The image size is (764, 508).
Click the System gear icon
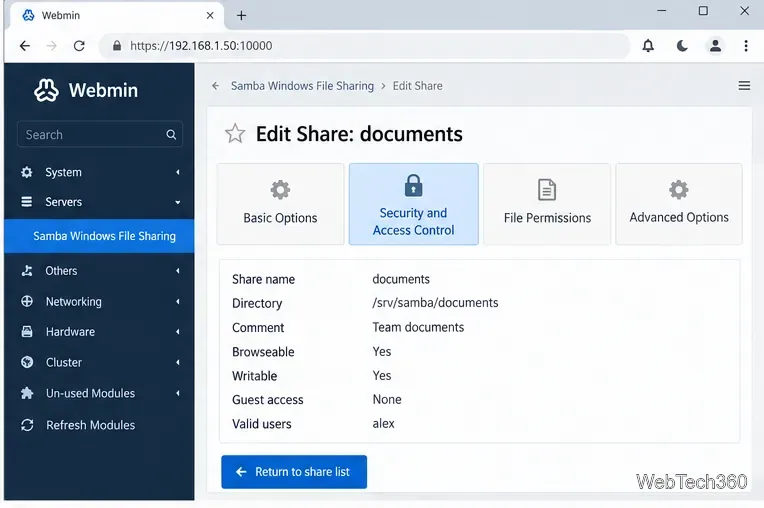pos(27,172)
